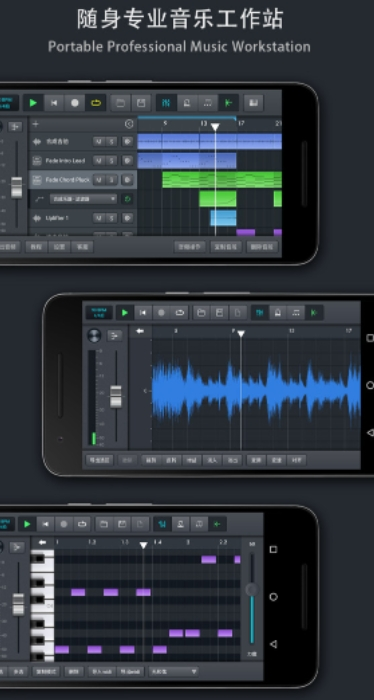Image resolution: width=374 pixels, height=700 pixels.
Task: Solo the Fade Intro Lead track
Action: (112, 161)
